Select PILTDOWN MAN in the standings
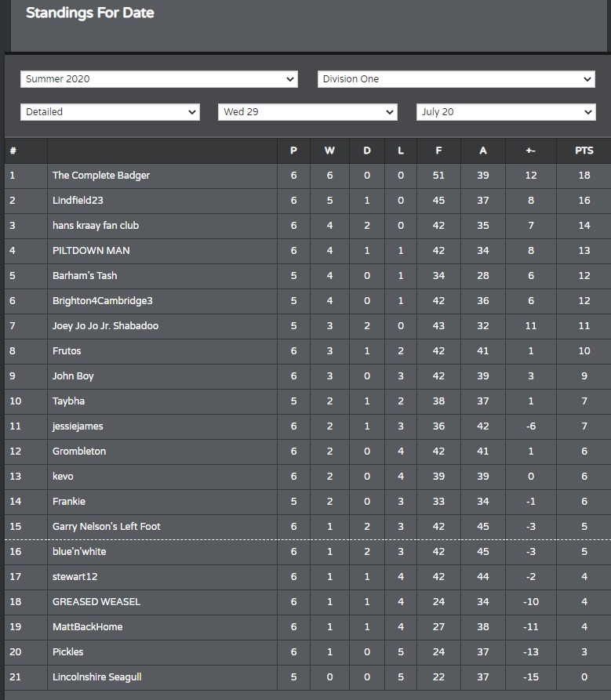This screenshot has height=700, width=611. [x=91, y=250]
